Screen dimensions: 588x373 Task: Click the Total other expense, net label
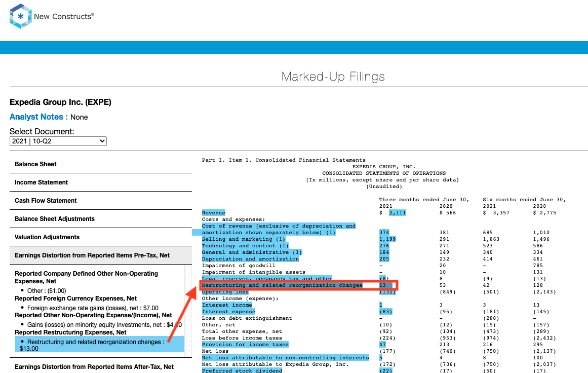tap(242, 331)
